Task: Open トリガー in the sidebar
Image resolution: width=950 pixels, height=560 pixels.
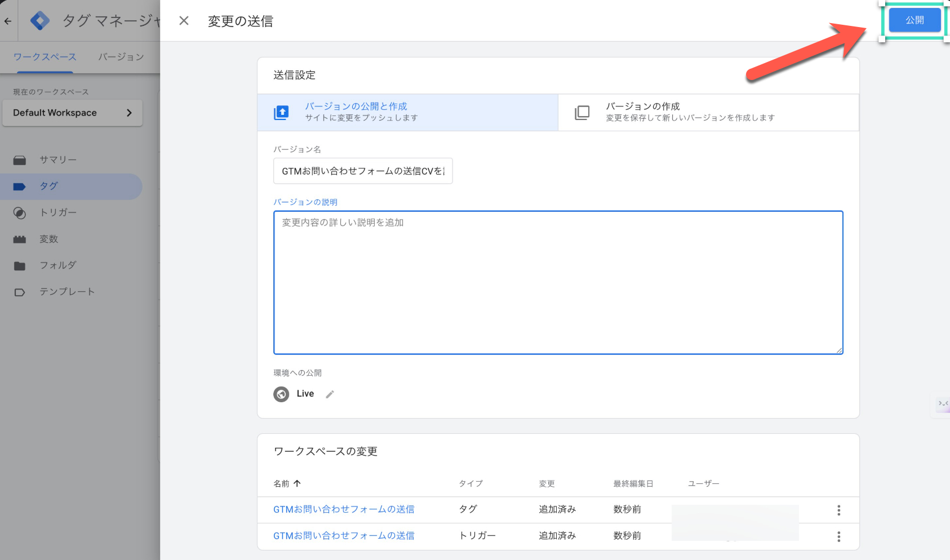Action: pyautogui.click(x=57, y=212)
